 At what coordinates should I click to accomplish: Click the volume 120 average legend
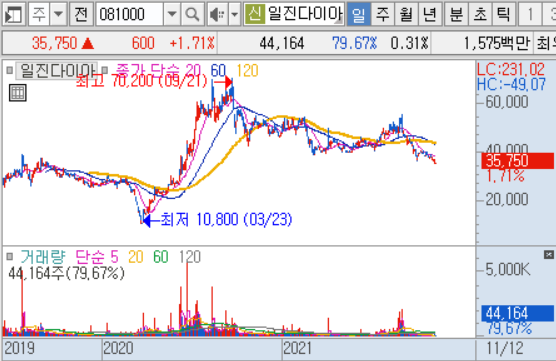pos(190,256)
